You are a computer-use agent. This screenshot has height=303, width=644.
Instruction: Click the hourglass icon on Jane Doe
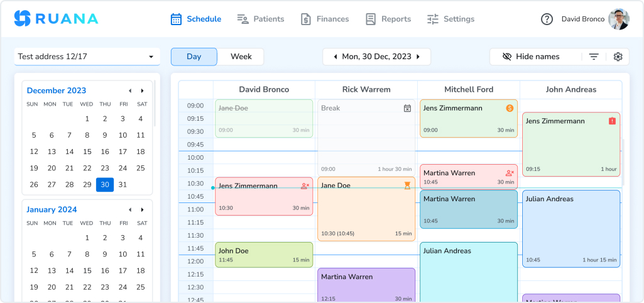tap(407, 185)
